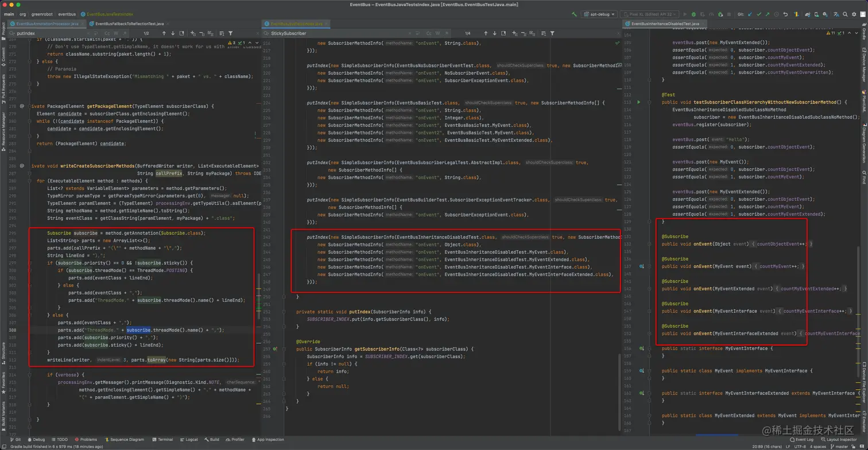
Task: Click filter funnel icon in StickySubscriber search bar
Action: pos(552,33)
